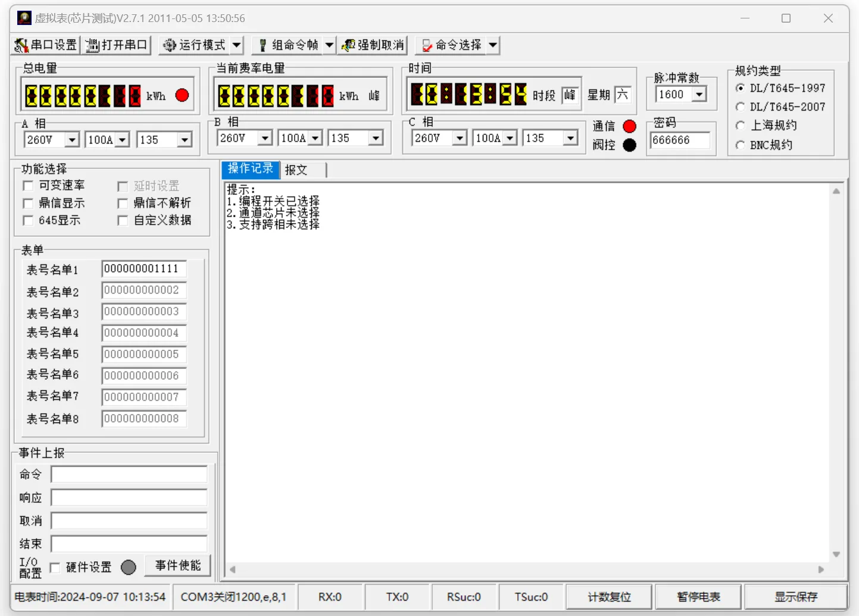
Task: Click the gray 硬件设置 indicator circle
Action: point(129,567)
